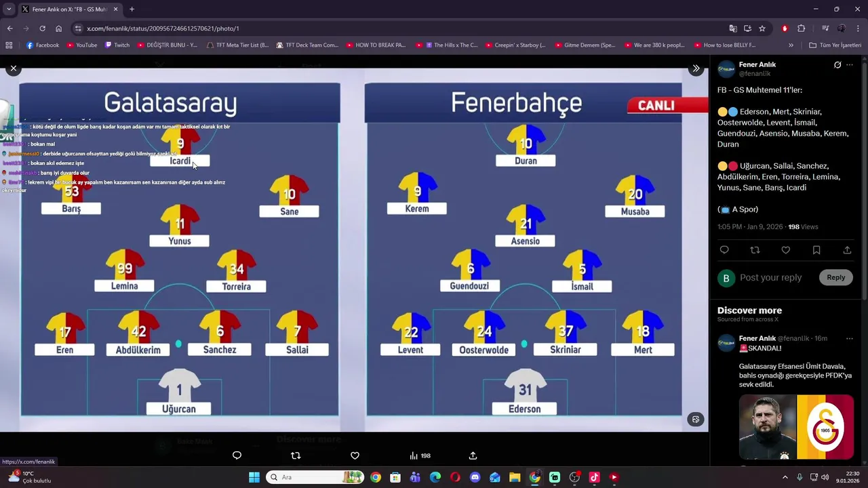Screen dimensions: 868x488
Task: Reload the page
Action: [x=42, y=28]
